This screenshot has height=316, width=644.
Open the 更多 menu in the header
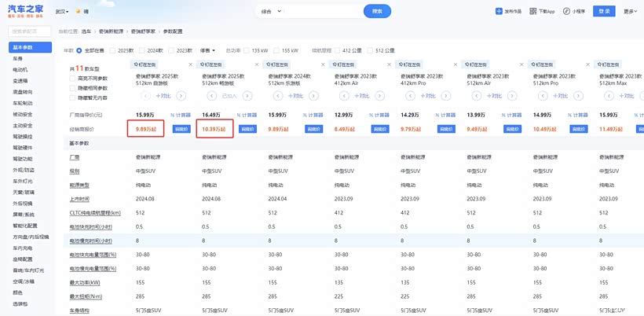click(x=630, y=11)
